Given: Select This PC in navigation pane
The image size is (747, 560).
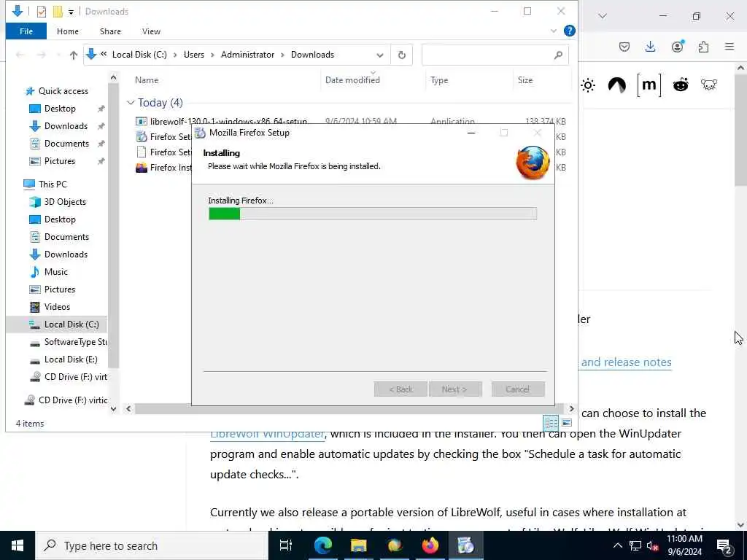Looking at the screenshot, I should [x=53, y=184].
